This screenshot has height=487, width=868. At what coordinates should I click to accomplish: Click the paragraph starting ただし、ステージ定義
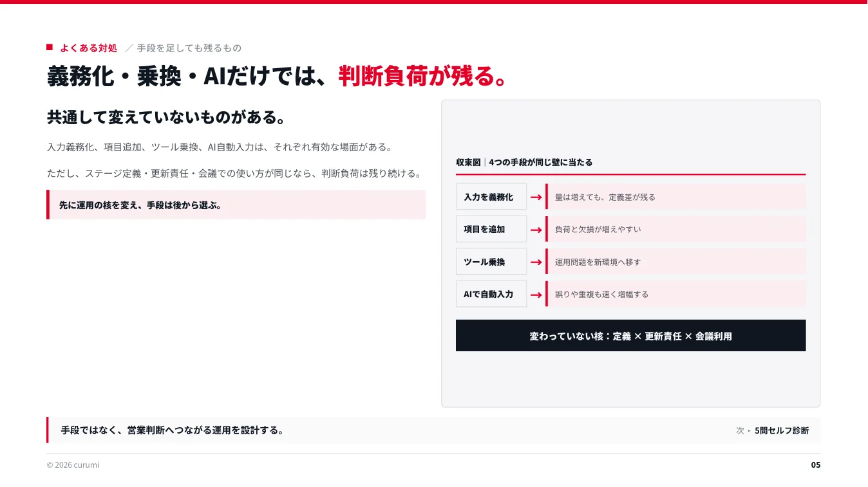[235, 173]
